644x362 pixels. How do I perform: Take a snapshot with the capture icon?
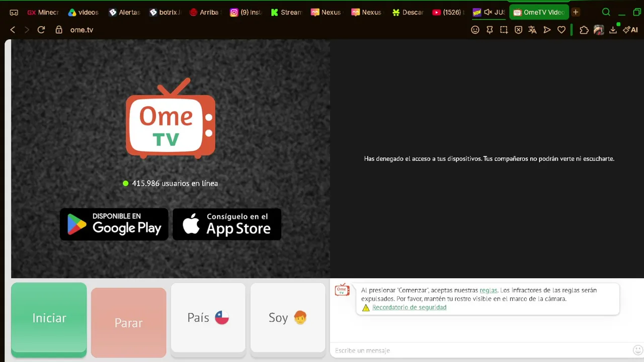click(504, 30)
